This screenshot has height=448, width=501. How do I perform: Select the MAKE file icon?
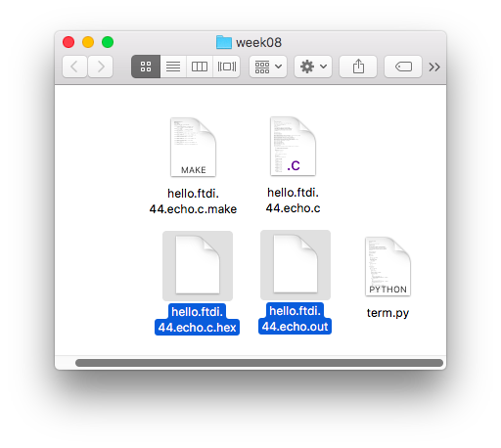tap(193, 148)
